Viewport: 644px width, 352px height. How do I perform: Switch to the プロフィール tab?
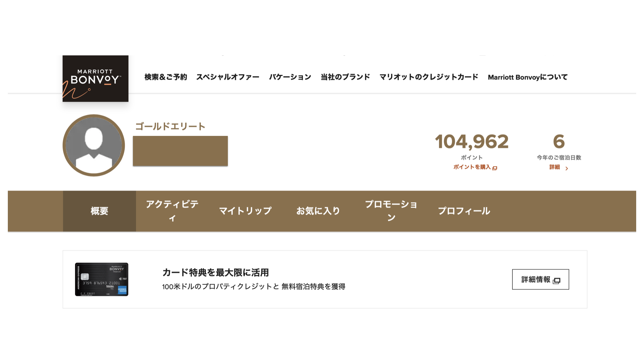(464, 211)
